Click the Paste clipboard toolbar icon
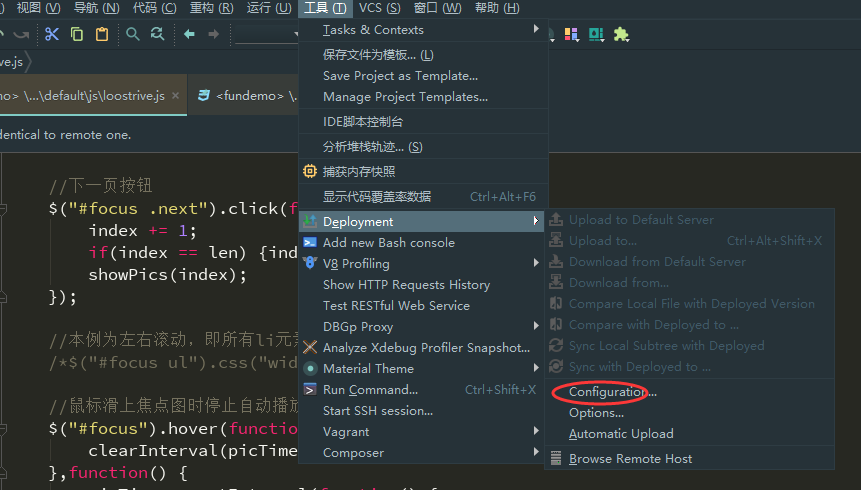Screen dimensions: 861x490 point(102,34)
